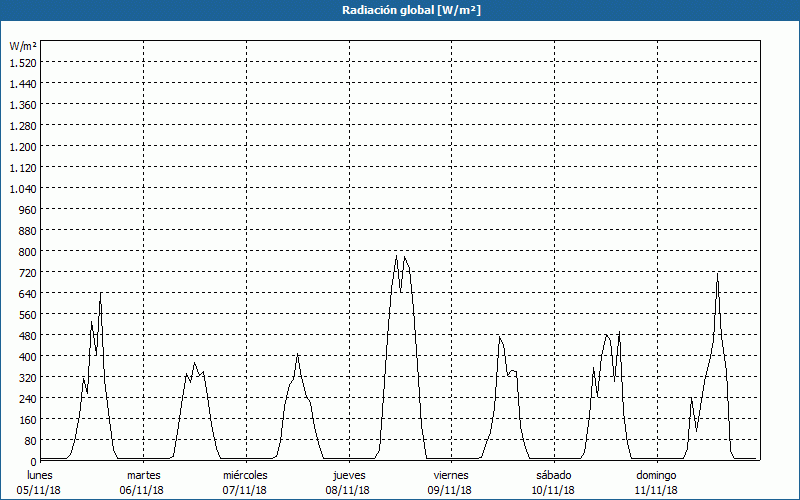Click the 400 y-axis value
Viewport: 800px width, 500px height.
[x=28, y=357]
